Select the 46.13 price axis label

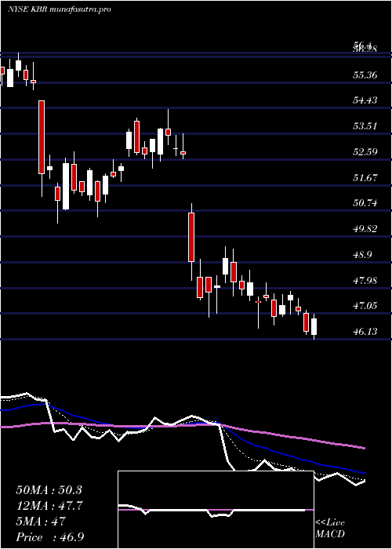365,332
